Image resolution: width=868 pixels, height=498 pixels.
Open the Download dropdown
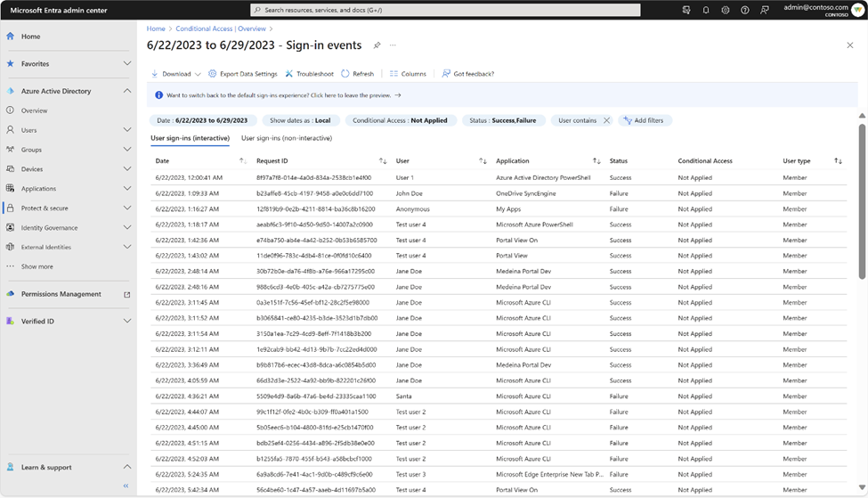176,74
